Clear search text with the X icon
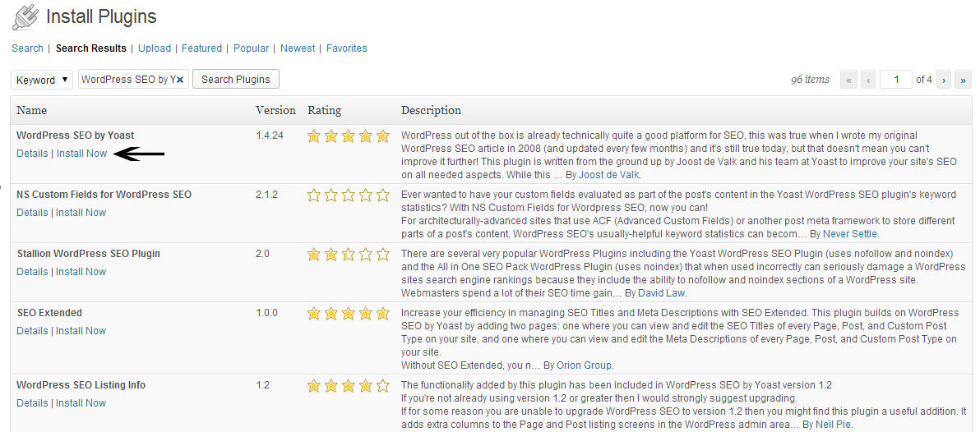This screenshot has height=432, width=980. (180, 80)
